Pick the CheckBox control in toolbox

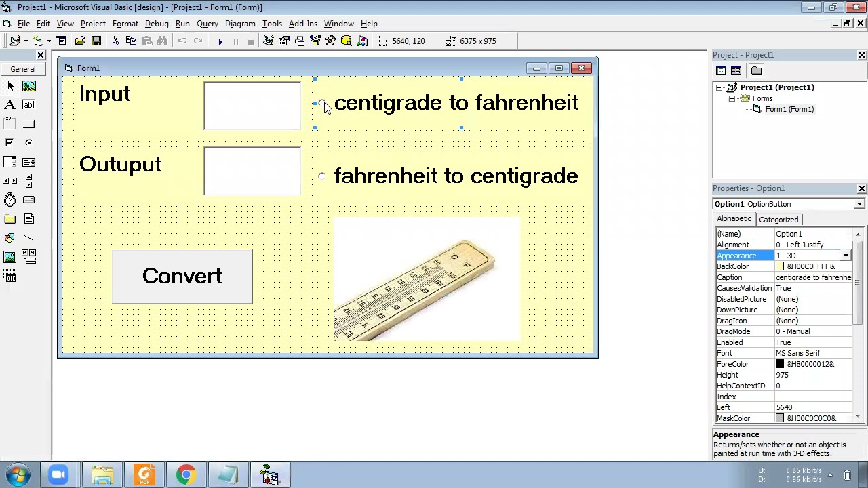[10, 143]
